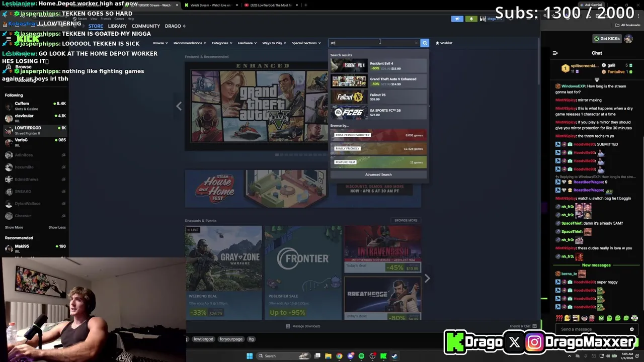Open the Steam notifications bell icon

point(471,19)
